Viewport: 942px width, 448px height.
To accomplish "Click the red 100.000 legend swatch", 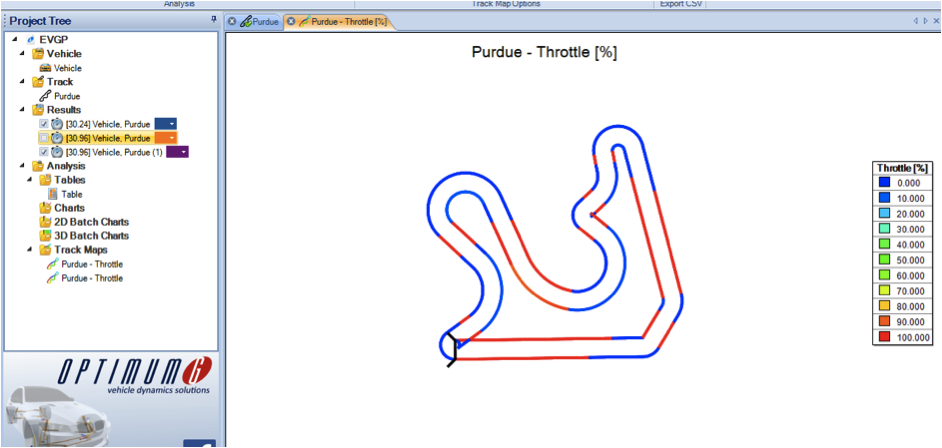I will click(x=884, y=338).
